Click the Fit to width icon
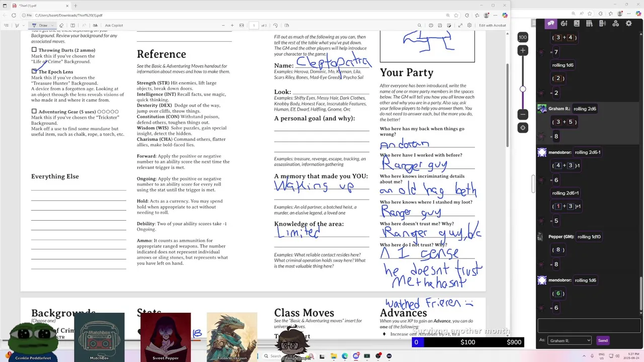This screenshot has width=644, height=362. coord(242,25)
